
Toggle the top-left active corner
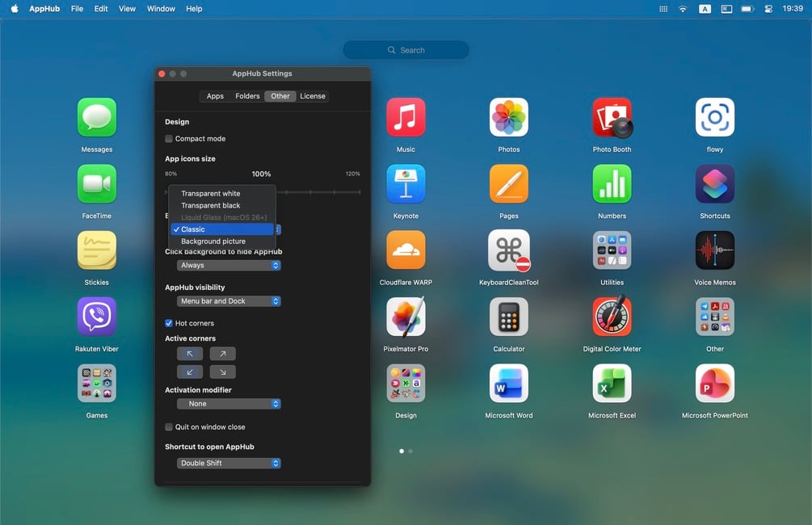(x=190, y=354)
